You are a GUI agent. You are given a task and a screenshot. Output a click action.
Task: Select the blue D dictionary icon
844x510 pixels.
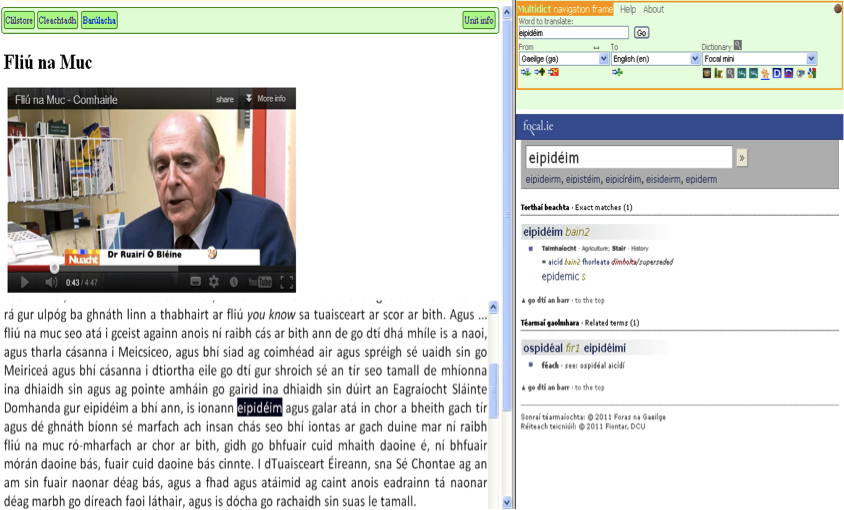coord(776,73)
